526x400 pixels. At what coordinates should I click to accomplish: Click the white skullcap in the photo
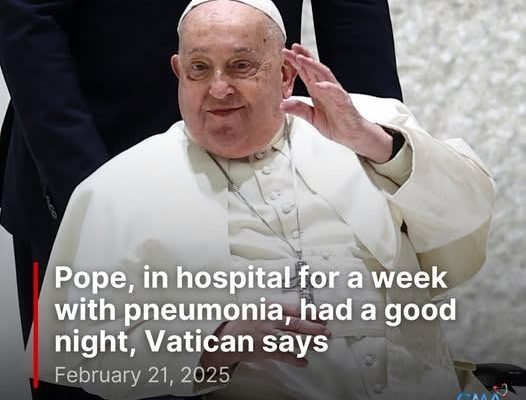tap(232, 13)
